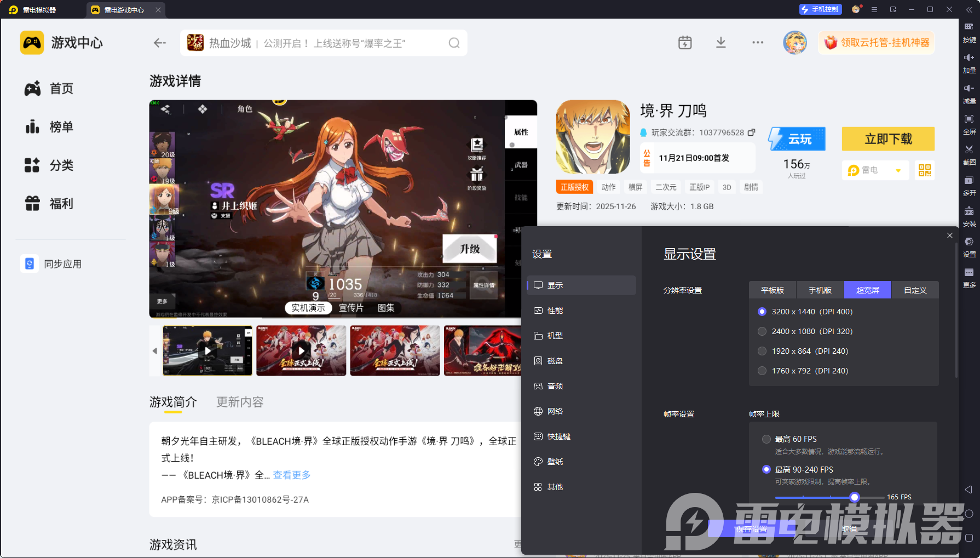Screen dimensions: 980x558
Task: Click the 查看更多 link
Action: (292, 475)
